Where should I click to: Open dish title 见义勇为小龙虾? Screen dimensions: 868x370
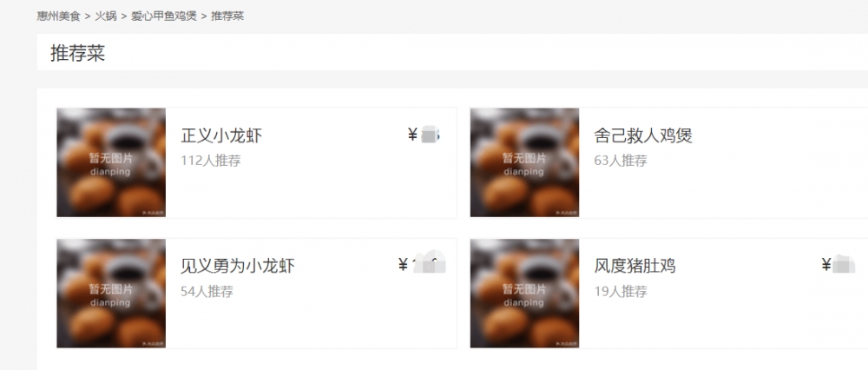[238, 266]
